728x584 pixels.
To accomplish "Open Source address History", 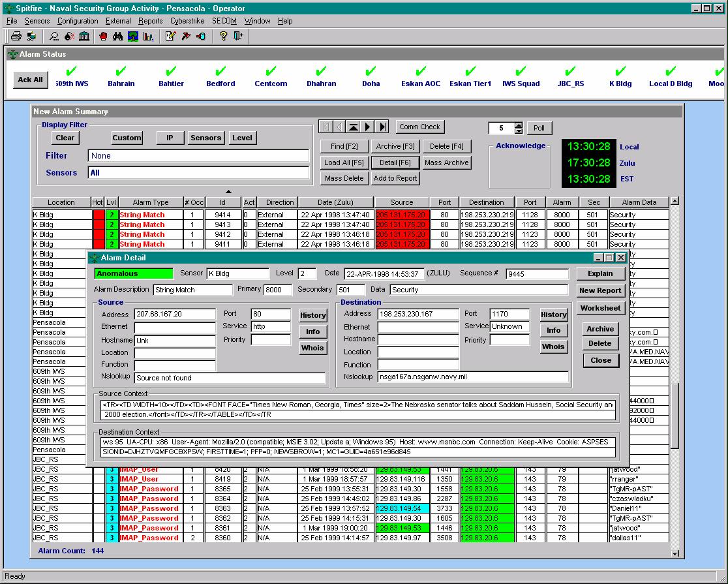I will [x=313, y=315].
